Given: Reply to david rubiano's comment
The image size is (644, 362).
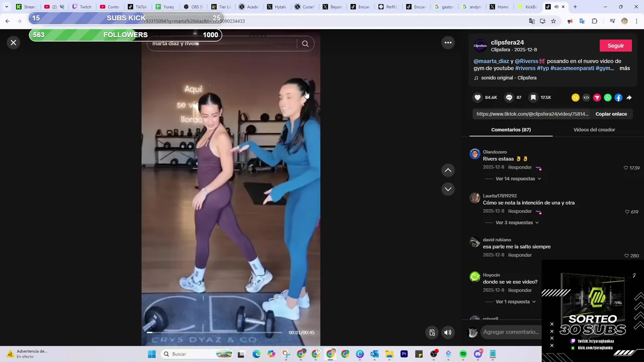Looking at the screenshot, I should (520, 255).
